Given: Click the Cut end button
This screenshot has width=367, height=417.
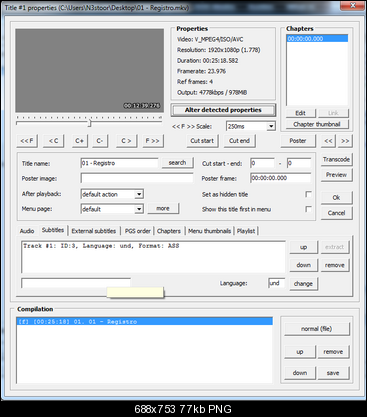Looking at the screenshot, I should (x=240, y=141).
